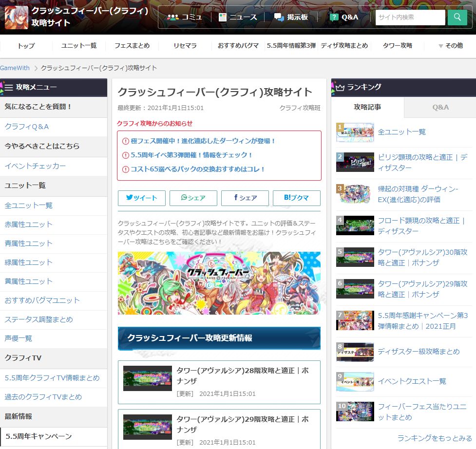The height and width of the screenshot is (449, 476).
Task: Click the GameWith breadcrumb link
Action: click(x=15, y=68)
